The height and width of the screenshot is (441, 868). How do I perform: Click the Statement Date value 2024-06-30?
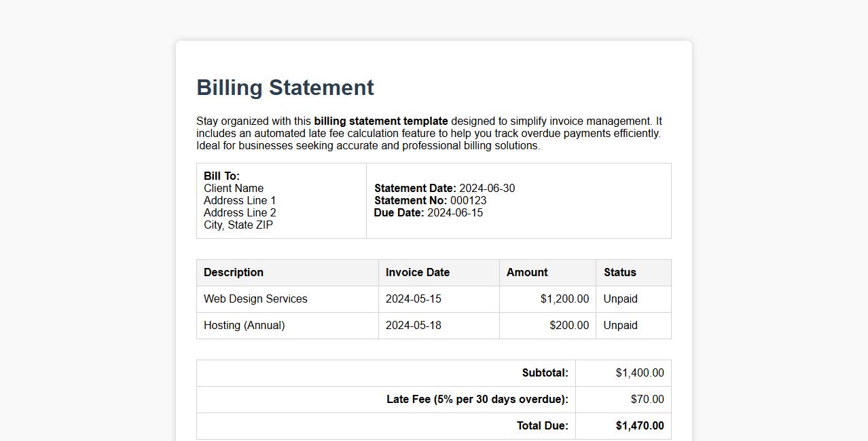coord(486,188)
